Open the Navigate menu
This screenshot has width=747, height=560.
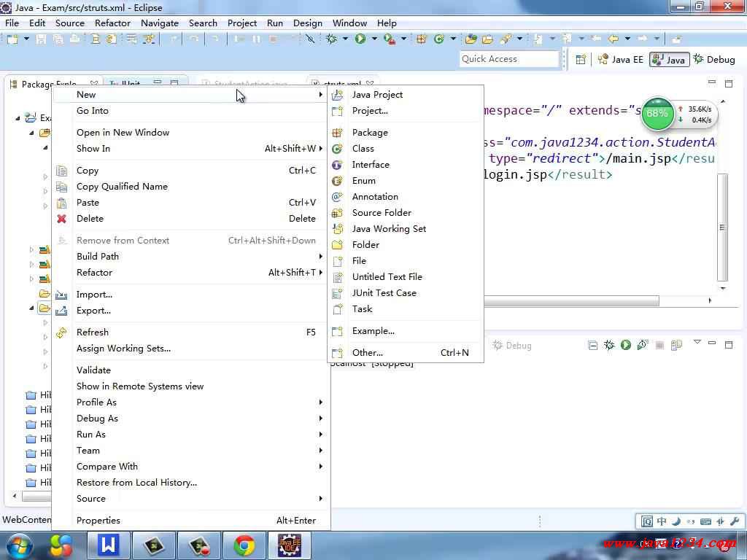pyautogui.click(x=160, y=23)
